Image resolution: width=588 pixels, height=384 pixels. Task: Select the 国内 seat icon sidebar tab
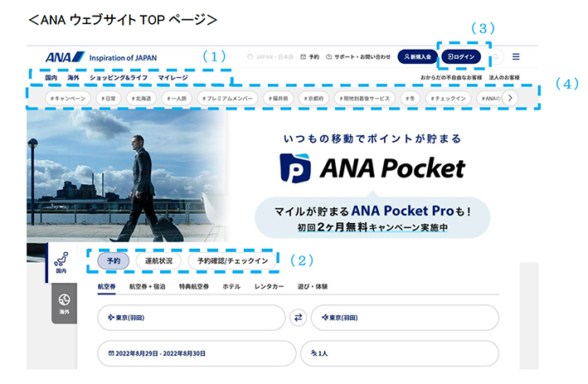[61, 263]
